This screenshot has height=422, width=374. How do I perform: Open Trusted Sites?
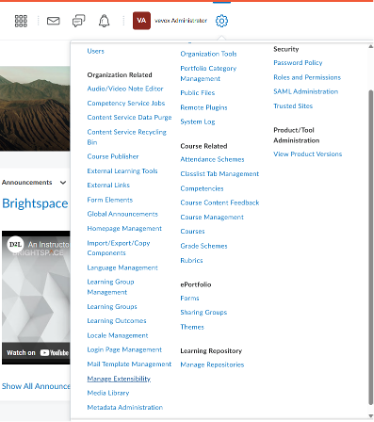tap(293, 106)
